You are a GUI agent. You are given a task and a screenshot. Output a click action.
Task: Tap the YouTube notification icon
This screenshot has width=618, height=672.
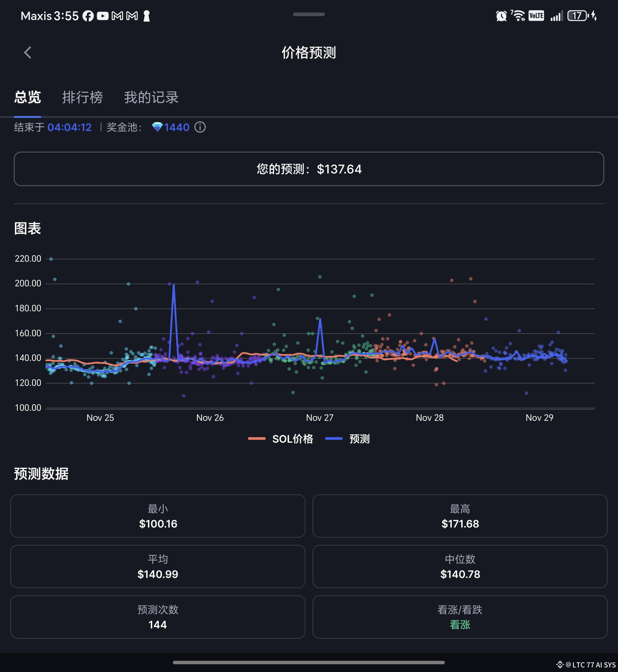103,16
